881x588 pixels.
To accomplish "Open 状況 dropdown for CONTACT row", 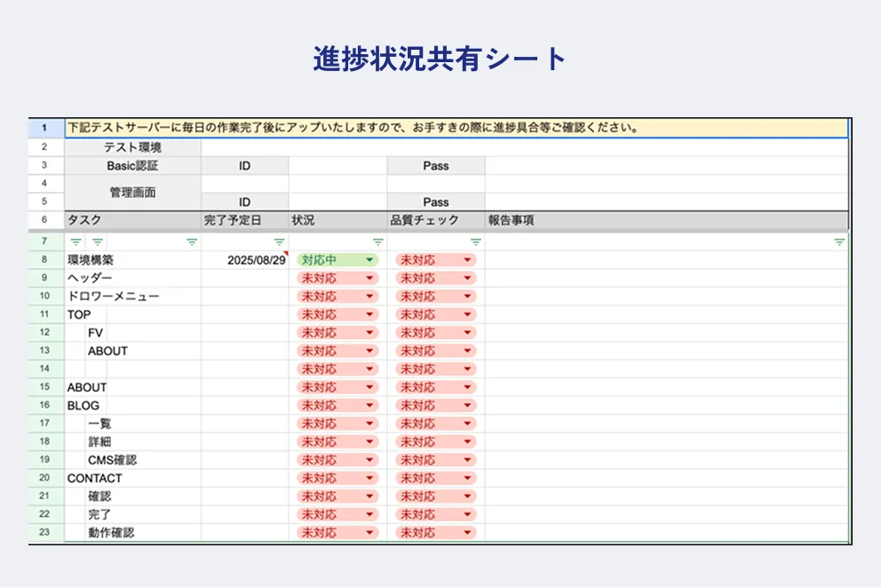I will (x=369, y=478).
